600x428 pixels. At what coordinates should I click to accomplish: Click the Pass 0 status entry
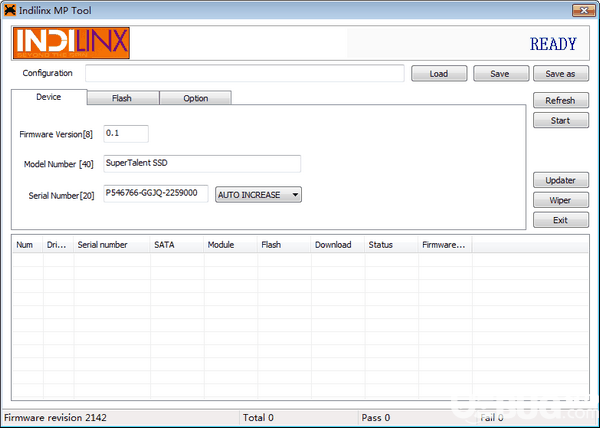[x=376, y=418]
